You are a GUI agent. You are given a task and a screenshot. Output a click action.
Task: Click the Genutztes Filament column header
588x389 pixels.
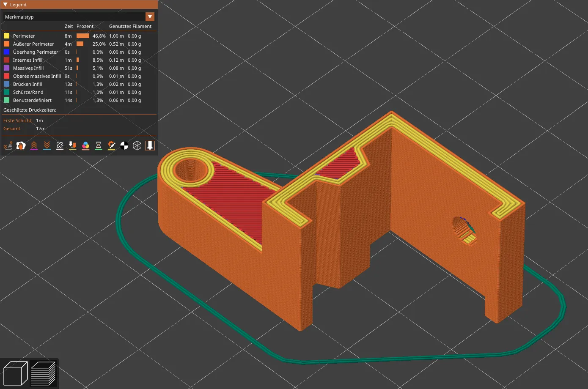click(x=130, y=26)
